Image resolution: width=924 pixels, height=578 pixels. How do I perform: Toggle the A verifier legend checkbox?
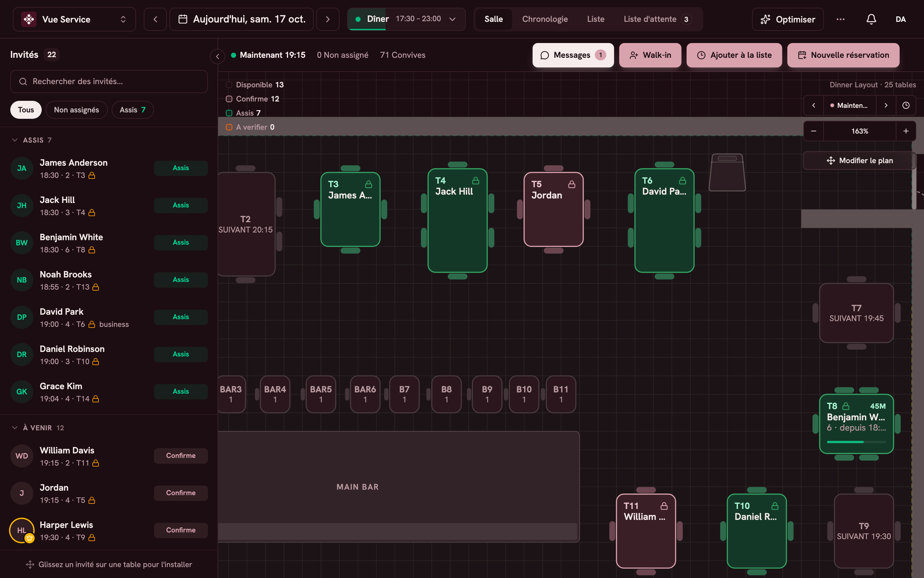229,127
